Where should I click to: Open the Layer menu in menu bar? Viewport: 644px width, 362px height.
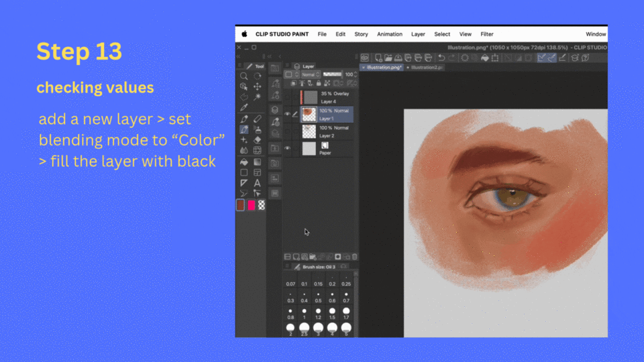418,34
